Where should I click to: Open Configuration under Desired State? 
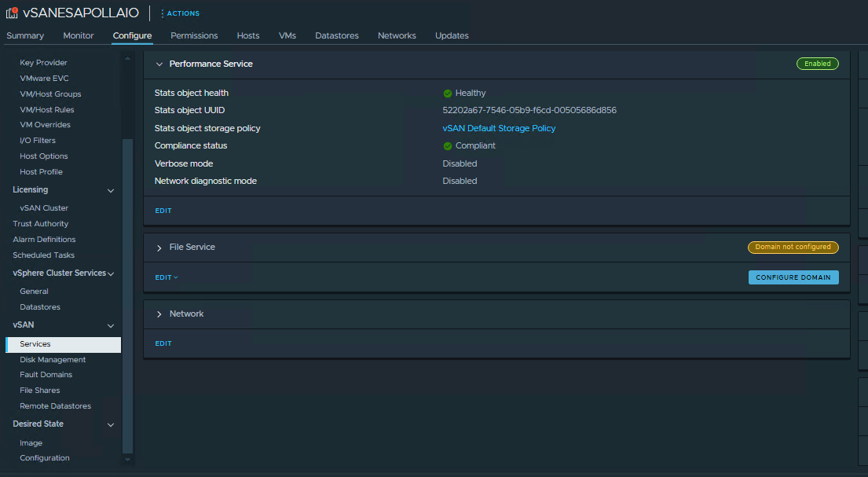(x=45, y=457)
